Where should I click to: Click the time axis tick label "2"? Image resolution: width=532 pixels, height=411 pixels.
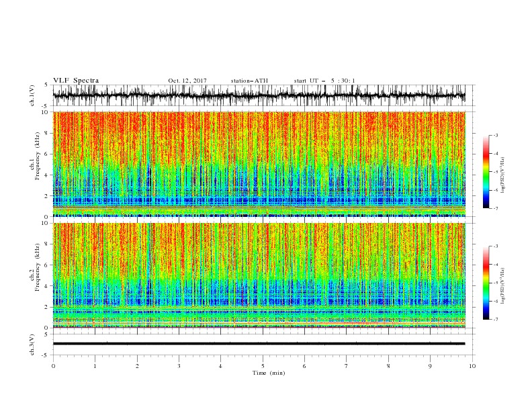pos(137,366)
